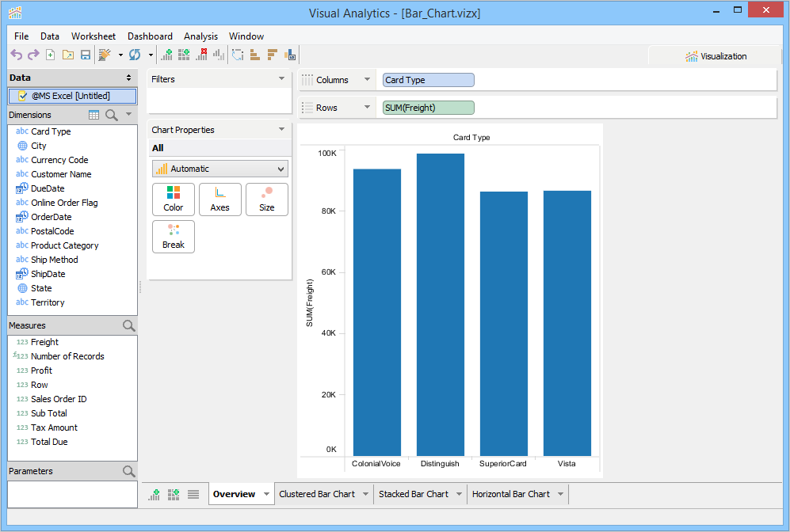This screenshot has width=790, height=532.
Task: Click the list icon left of Overview tab
Action: [x=193, y=494]
